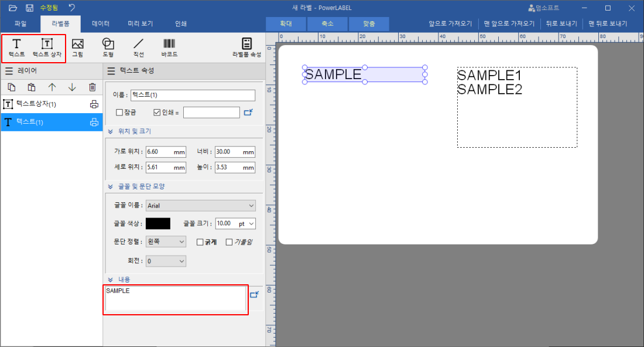Collapse the 위치 및 크기 section
The height and width of the screenshot is (347, 644).
point(110,131)
